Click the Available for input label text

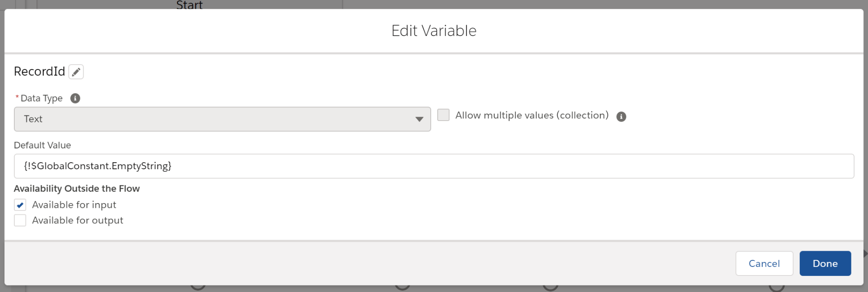[x=74, y=205]
